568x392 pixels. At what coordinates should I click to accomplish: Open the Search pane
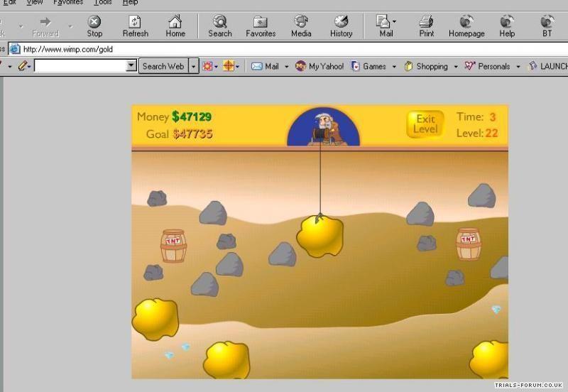[220, 26]
